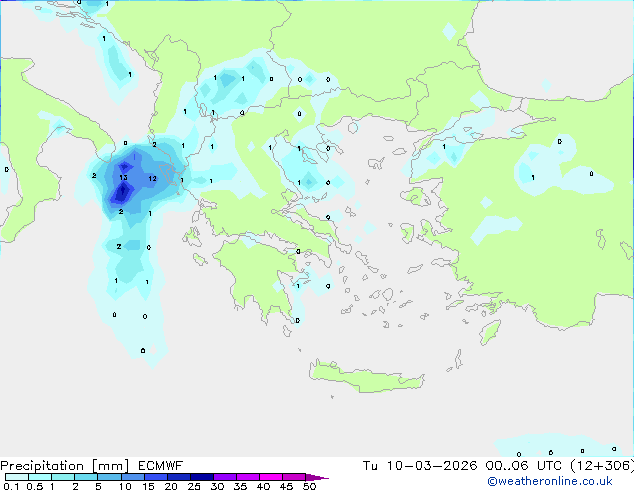Select the 2–5 mm legend color box
The width and height of the screenshot is (634, 490).
pyautogui.click(x=86, y=477)
